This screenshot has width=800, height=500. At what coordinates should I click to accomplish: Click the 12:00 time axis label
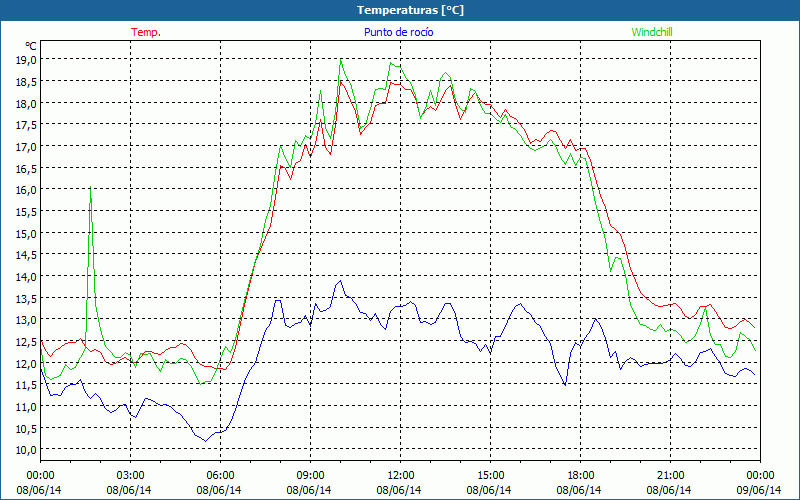pos(401,476)
